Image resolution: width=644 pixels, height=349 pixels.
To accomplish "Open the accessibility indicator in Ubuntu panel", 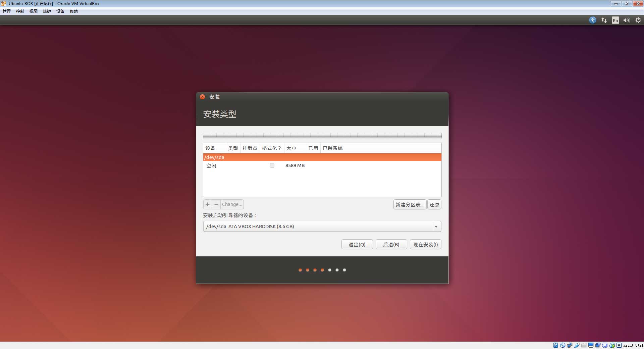I will click(x=592, y=20).
